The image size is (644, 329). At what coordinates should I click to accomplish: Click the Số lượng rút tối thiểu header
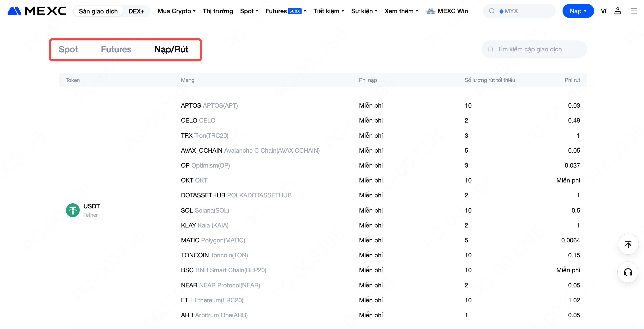(x=490, y=80)
